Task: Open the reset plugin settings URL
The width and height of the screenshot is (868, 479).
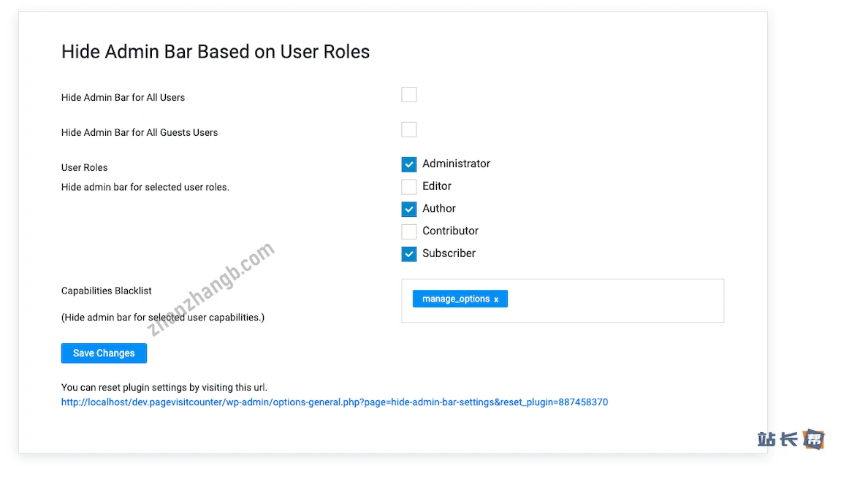Action: (334, 402)
